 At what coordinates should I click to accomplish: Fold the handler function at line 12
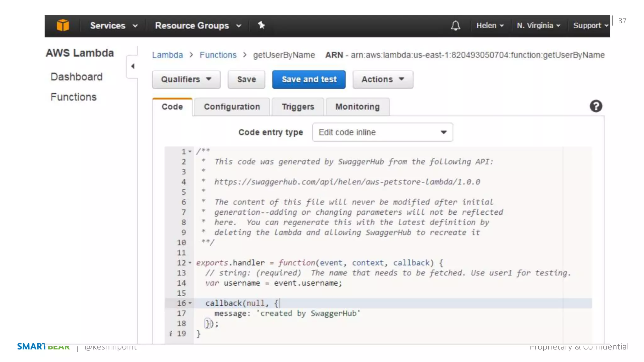(x=190, y=263)
